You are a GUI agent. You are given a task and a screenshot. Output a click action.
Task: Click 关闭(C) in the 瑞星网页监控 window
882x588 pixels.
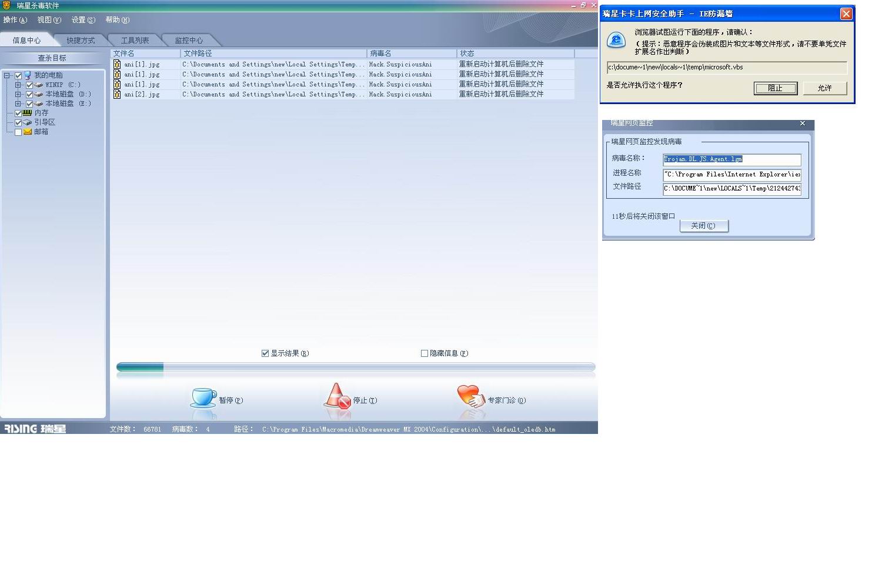coord(704,226)
